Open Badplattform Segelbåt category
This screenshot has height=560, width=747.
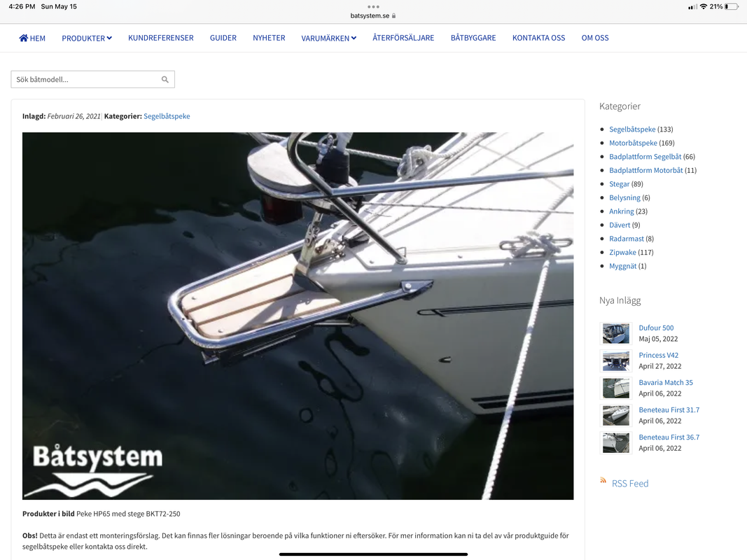click(x=645, y=157)
